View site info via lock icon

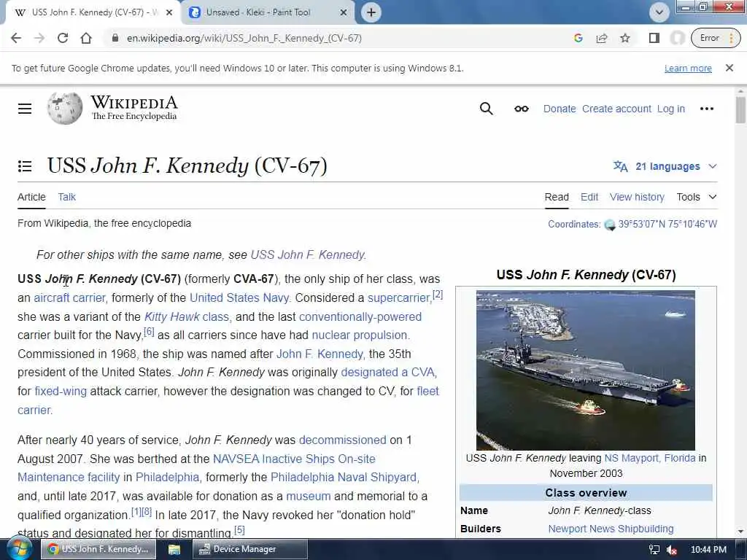pyautogui.click(x=115, y=38)
